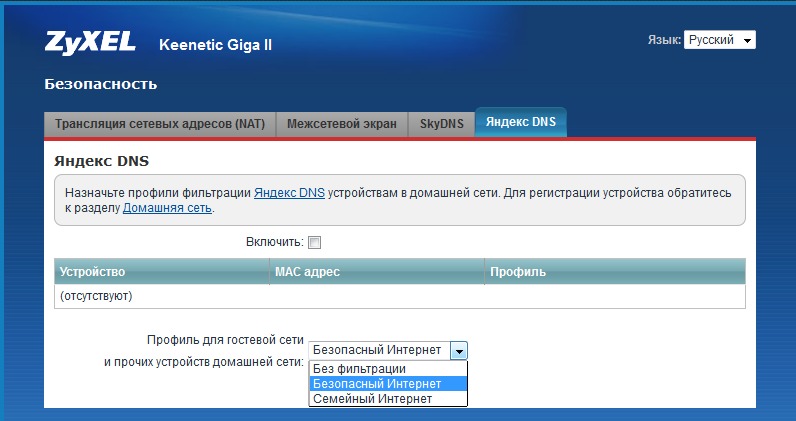Click the MAC адрес column header

click(x=377, y=272)
